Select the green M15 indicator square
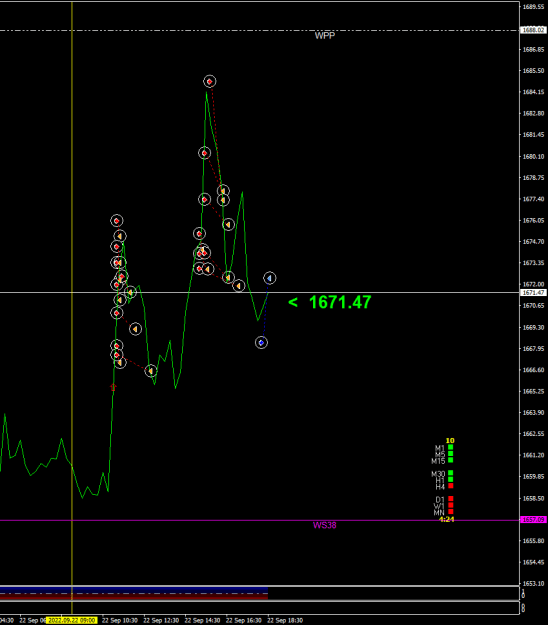 451,460
